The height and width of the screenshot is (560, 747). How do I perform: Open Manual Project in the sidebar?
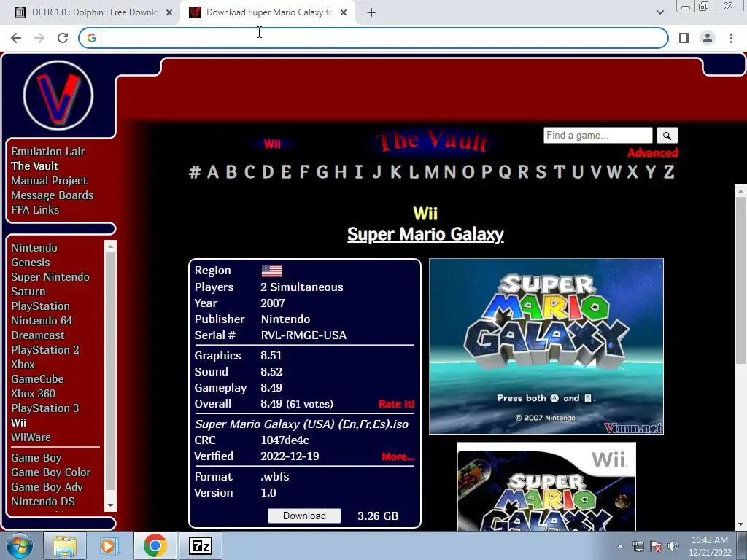(x=49, y=181)
